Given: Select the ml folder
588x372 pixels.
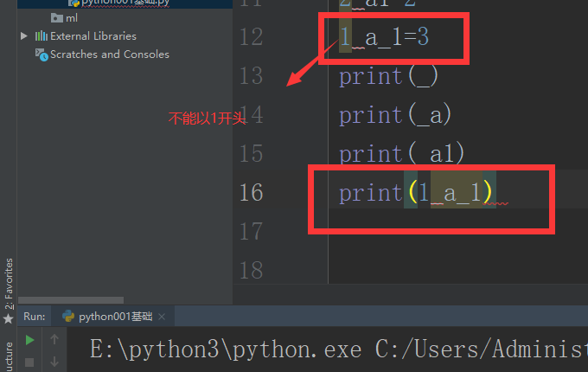Looking at the screenshot, I should (x=71, y=18).
